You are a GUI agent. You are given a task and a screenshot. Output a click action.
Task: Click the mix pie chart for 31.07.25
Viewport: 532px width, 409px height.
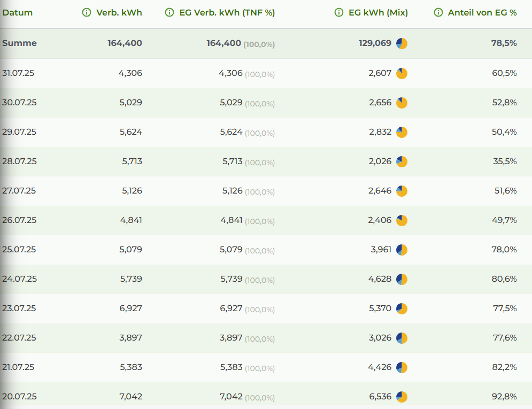(x=402, y=74)
